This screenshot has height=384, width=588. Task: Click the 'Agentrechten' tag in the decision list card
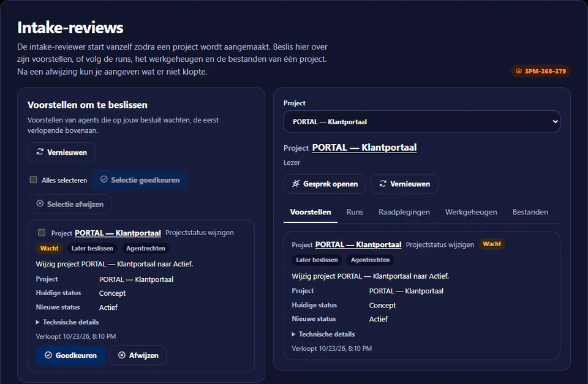[146, 248]
